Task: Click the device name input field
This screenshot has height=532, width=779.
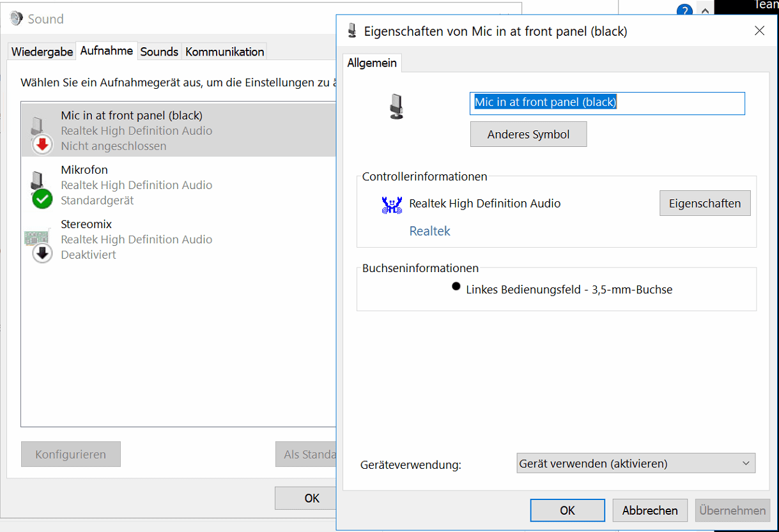Action: coord(607,102)
